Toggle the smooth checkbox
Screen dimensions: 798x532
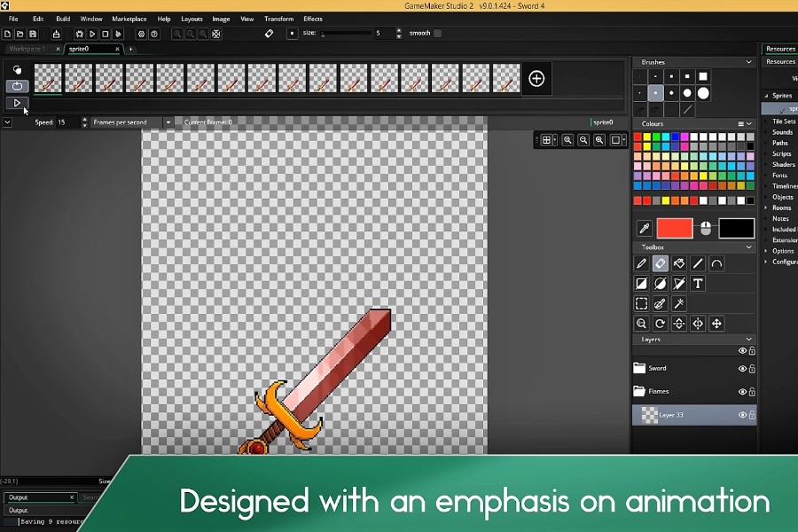(437, 34)
